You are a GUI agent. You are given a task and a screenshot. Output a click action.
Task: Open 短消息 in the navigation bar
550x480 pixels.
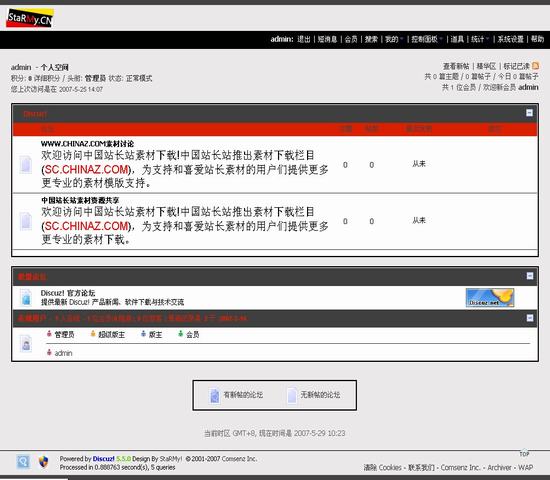point(327,39)
